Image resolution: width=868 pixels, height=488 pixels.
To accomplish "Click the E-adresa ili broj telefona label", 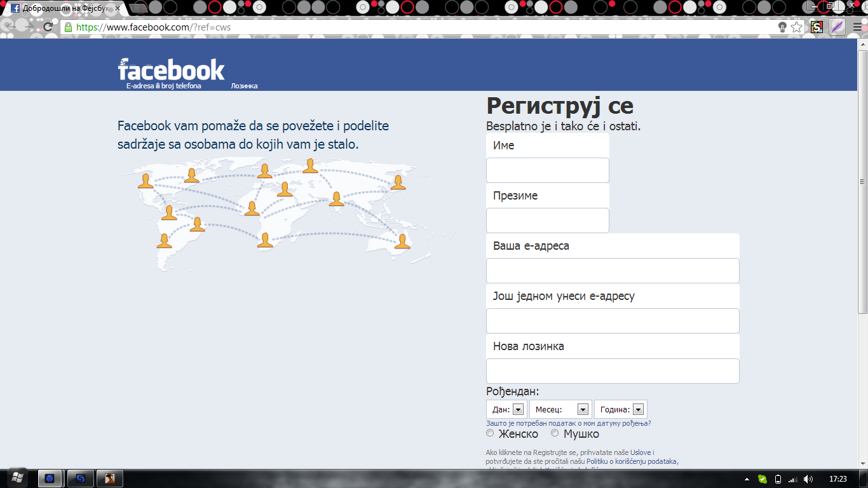I will tap(164, 86).
